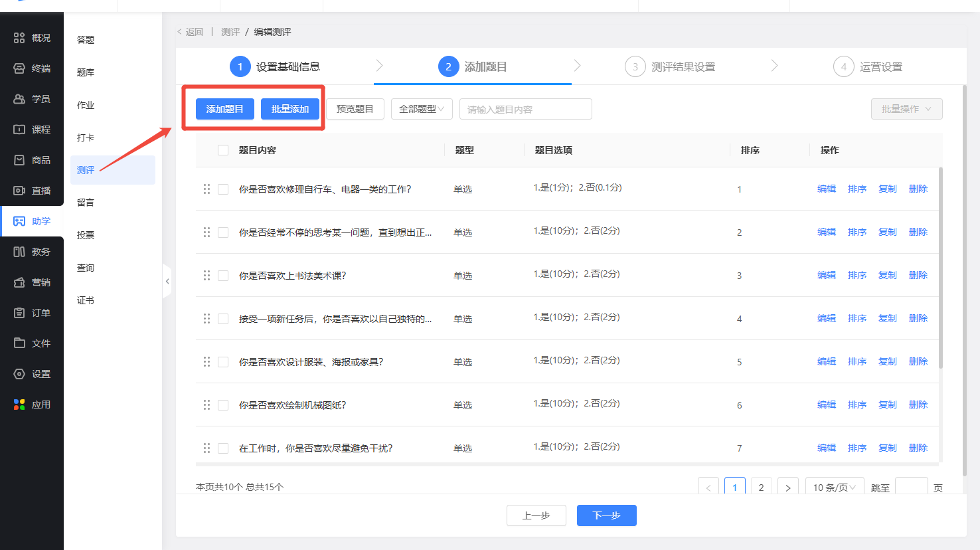The image size is (980, 550).
Task: Focus the 请输入题目内容 search field
Action: point(525,109)
